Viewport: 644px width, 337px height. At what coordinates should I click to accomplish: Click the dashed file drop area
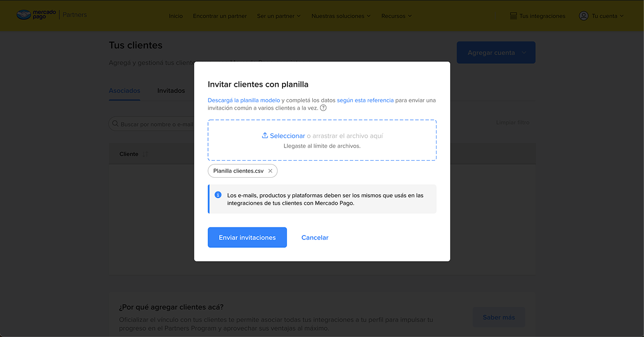[x=322, y=140]
